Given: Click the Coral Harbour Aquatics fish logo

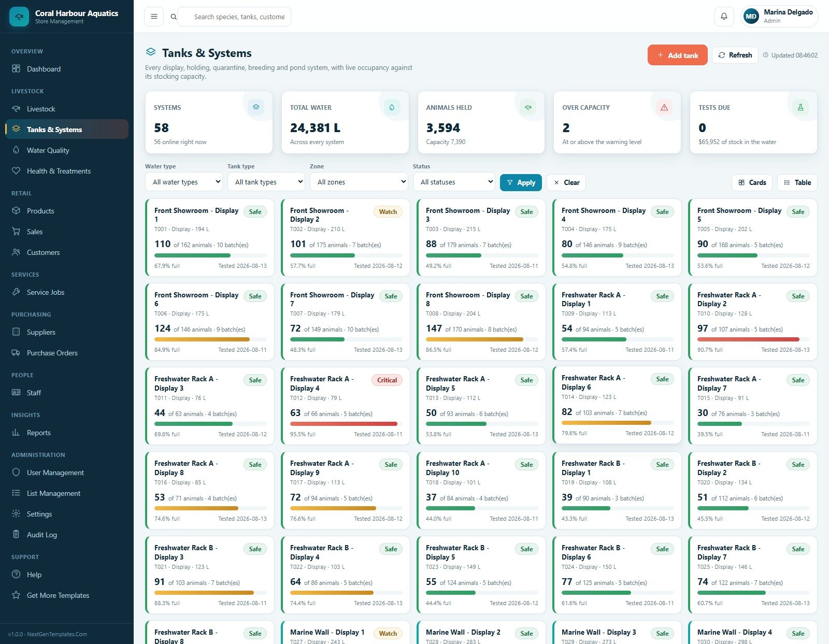Looking at the screenshot, I should click(x=19, y=17).
